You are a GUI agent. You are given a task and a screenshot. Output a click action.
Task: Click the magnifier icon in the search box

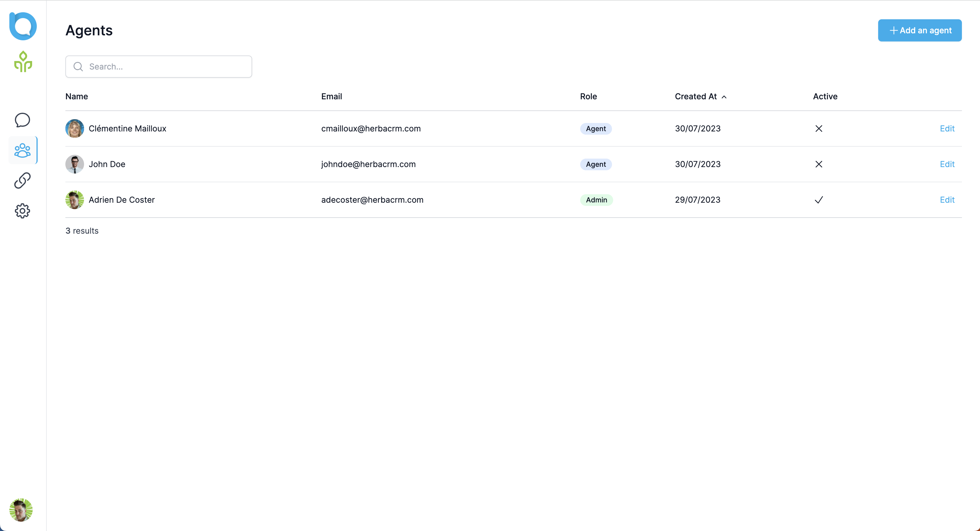pyautogui.click(x=78, y=67)
